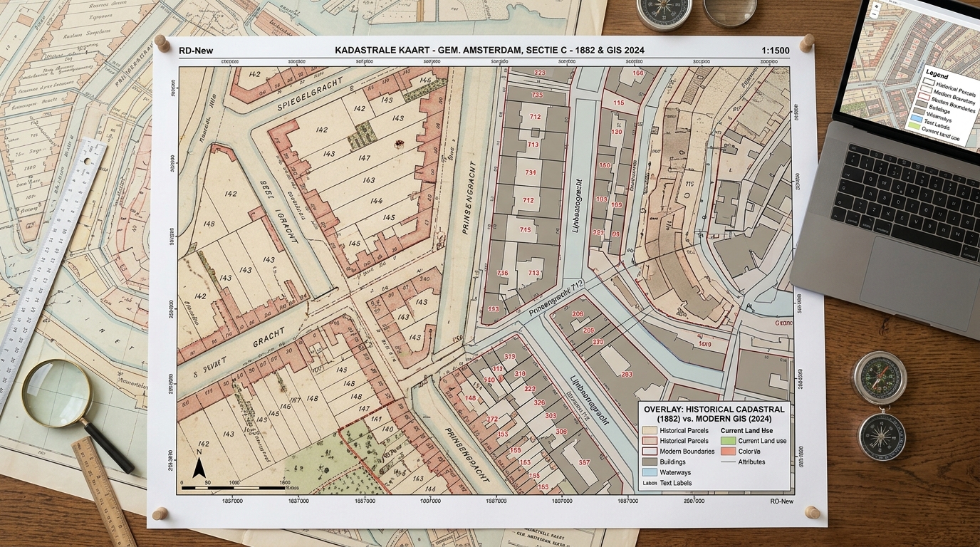Image resolution: width=980 pixels, height=547 pixels.
Task: Click the Modern Boundaries legend swatch
Action: point(650,452)
